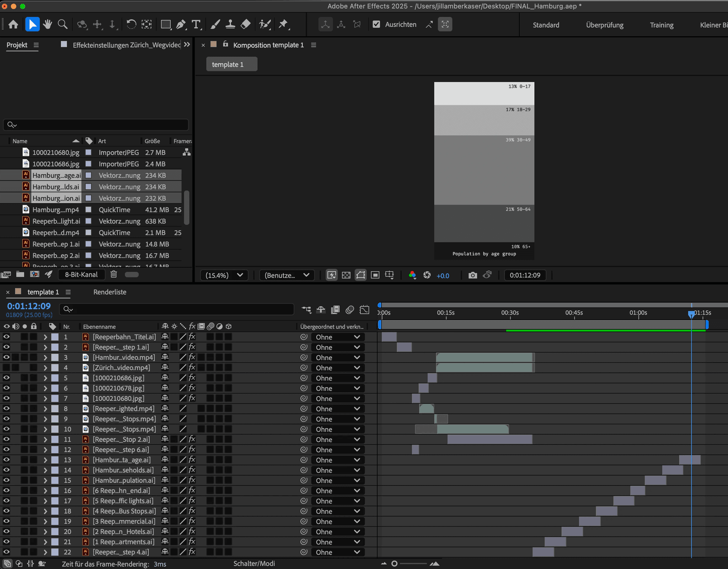Choose the Text tool
The height and width of the screenshot is (569, 728).
tap(196, 25)
